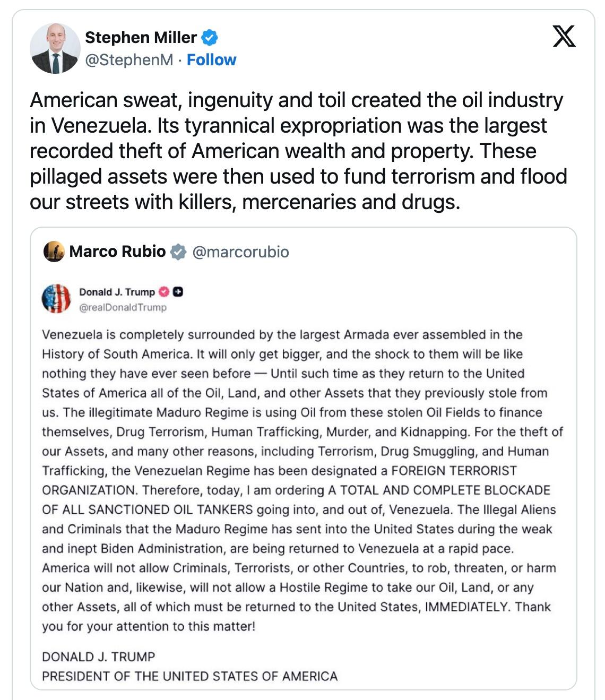Click Donald J. Trump's flag avatar
The image size is (605, 700).
pos(56,299)
